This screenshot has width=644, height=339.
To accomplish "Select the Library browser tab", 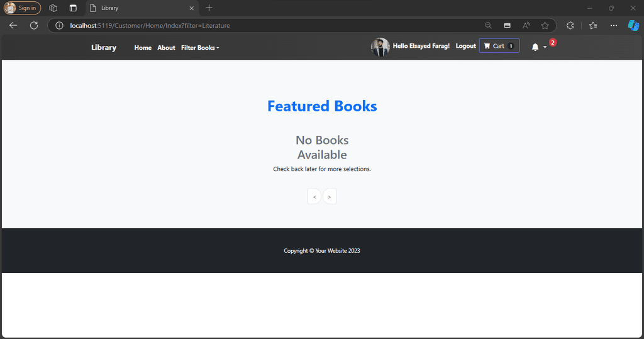I will point(142,8).
